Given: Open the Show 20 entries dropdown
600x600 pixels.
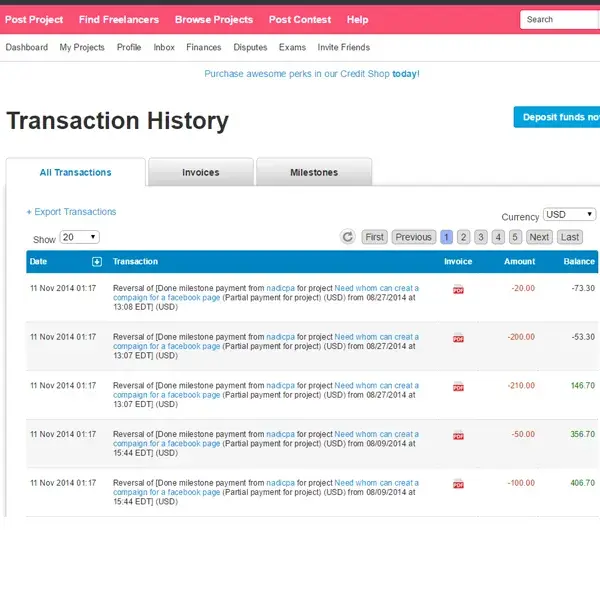Looking at the screenshot, I should [80, 237].
